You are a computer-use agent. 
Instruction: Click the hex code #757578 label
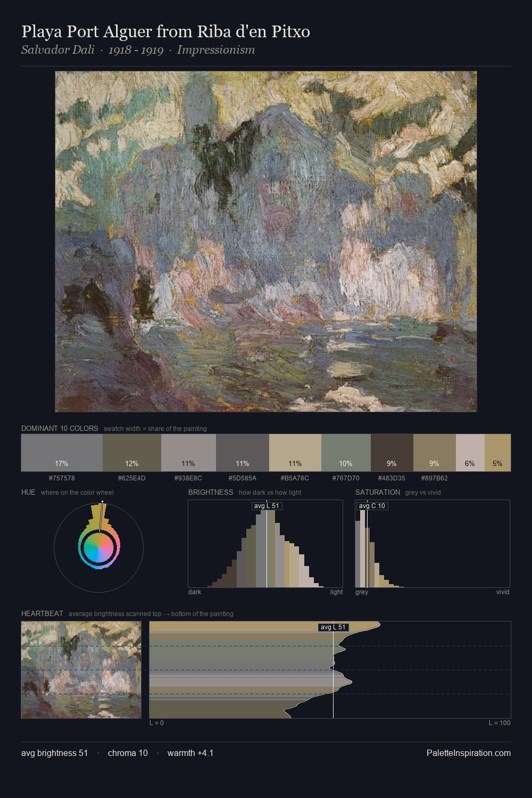pos(62,478)
